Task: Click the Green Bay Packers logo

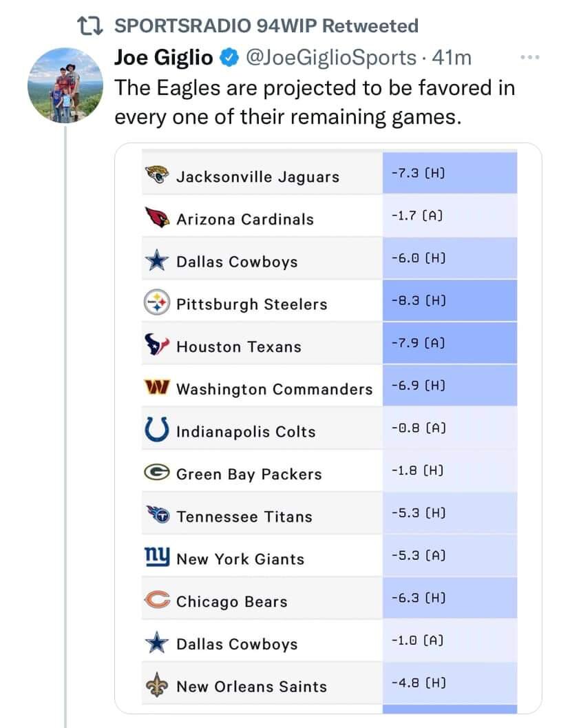Action: [x=157, y=473]
